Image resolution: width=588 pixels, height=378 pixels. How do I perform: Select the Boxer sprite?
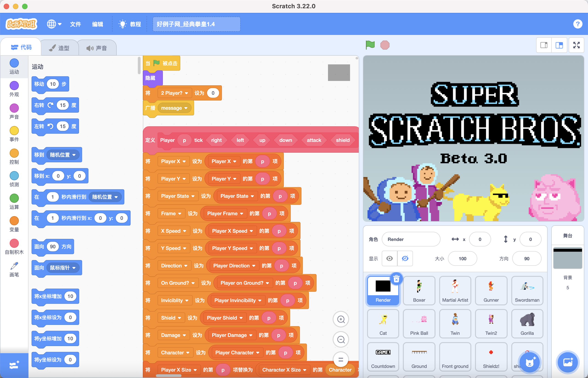pos(419,291)
